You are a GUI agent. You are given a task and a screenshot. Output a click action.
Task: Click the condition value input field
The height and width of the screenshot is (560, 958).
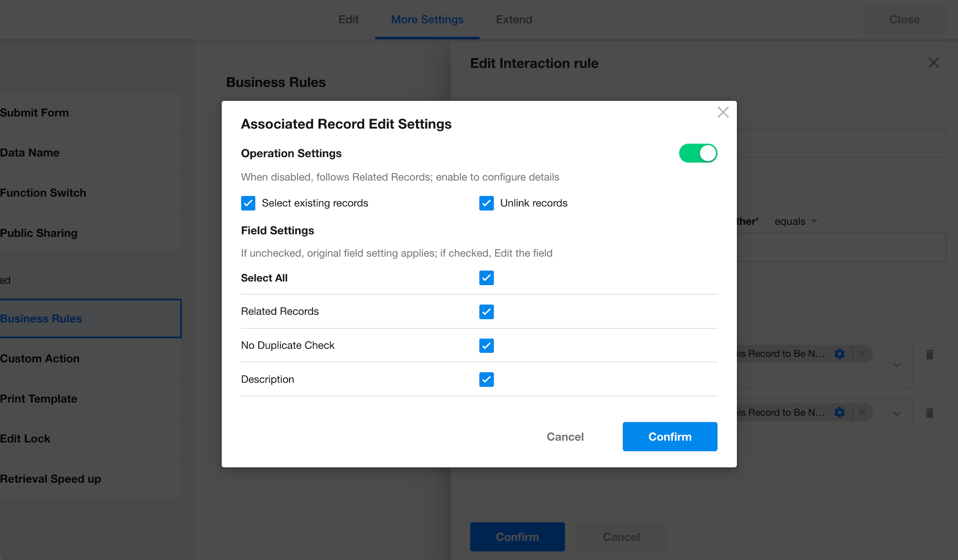tap(841, 247)
